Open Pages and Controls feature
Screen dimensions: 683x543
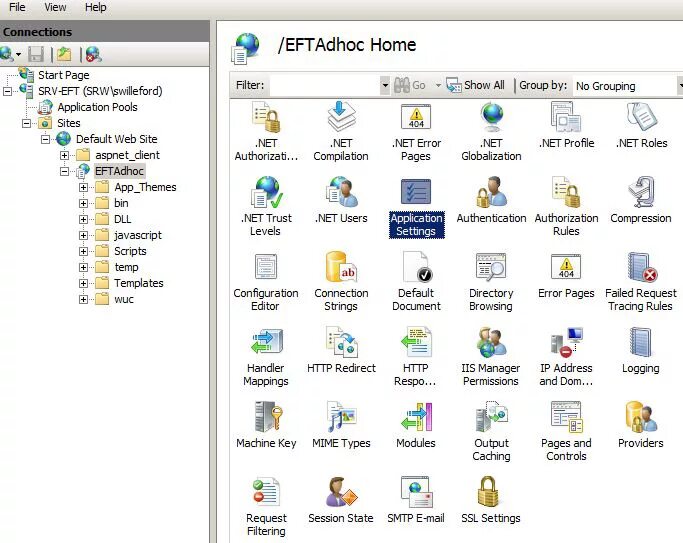point(566,431)
